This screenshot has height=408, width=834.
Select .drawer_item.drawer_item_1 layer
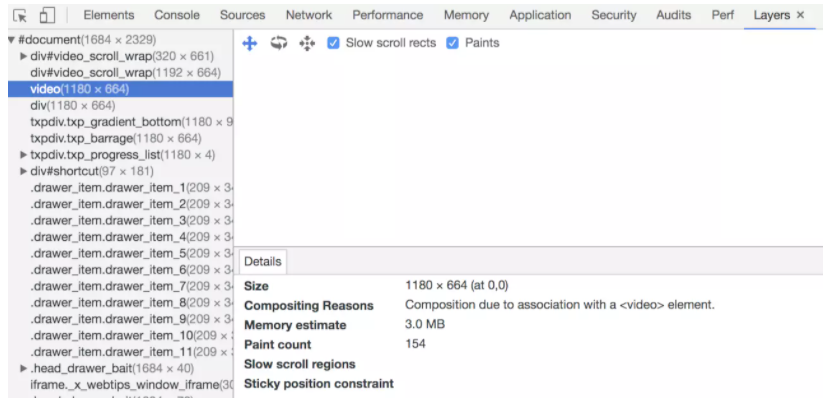[x=120, y=188]
